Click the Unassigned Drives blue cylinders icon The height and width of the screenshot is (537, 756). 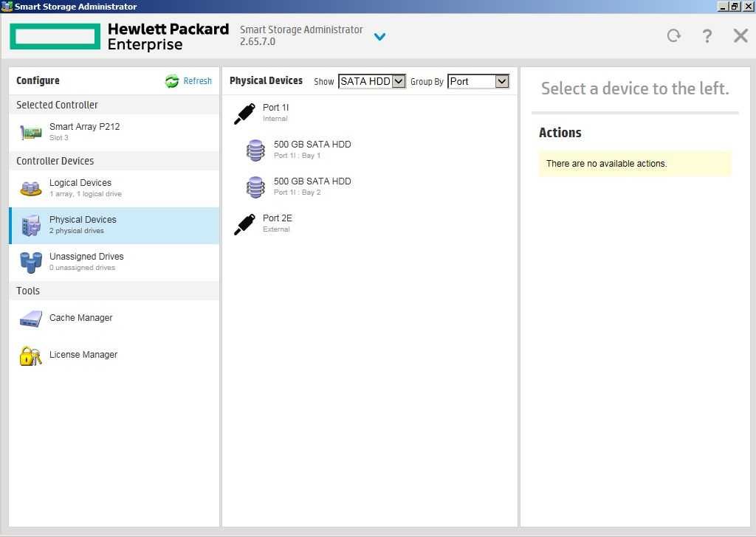[30, 263]
